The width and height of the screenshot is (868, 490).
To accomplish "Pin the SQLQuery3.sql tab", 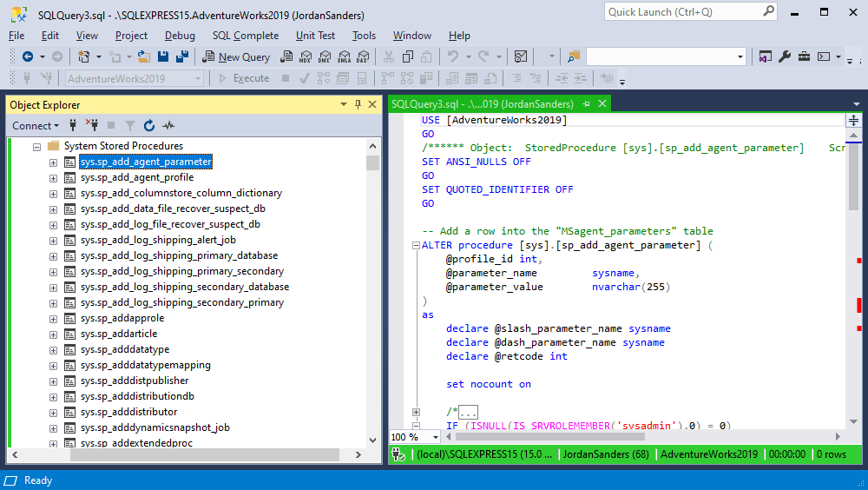I will tap(586, 103).
